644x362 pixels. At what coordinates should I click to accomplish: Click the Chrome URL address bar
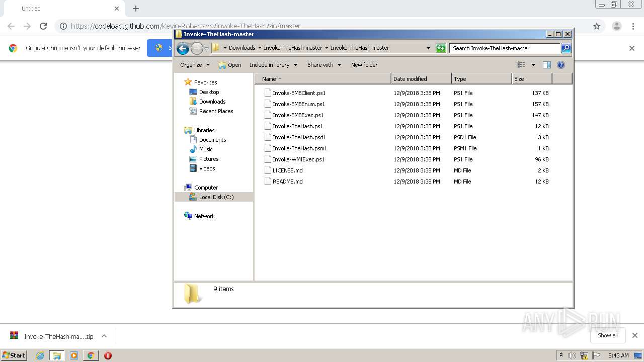tap(322, 26)
